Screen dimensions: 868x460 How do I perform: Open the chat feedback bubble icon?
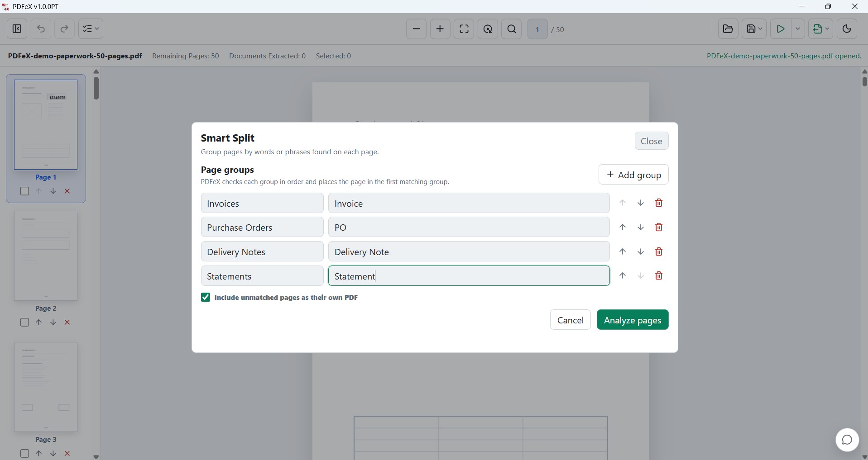tap(847, 440)
